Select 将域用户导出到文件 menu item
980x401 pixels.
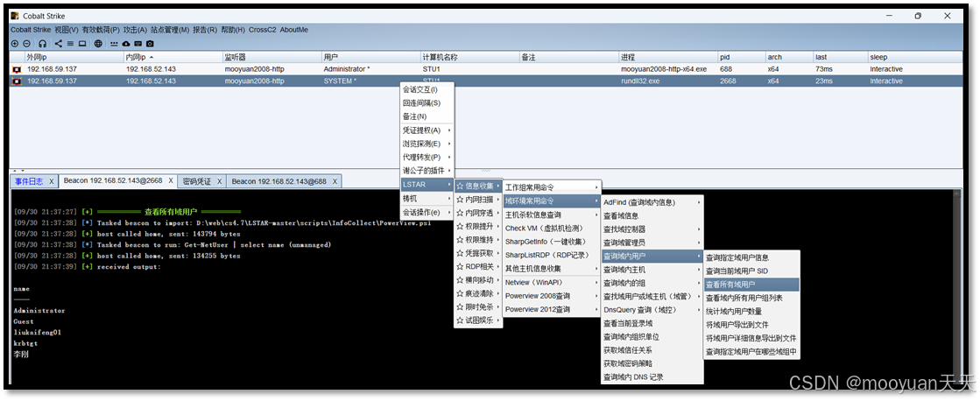(x=751, y=325)
